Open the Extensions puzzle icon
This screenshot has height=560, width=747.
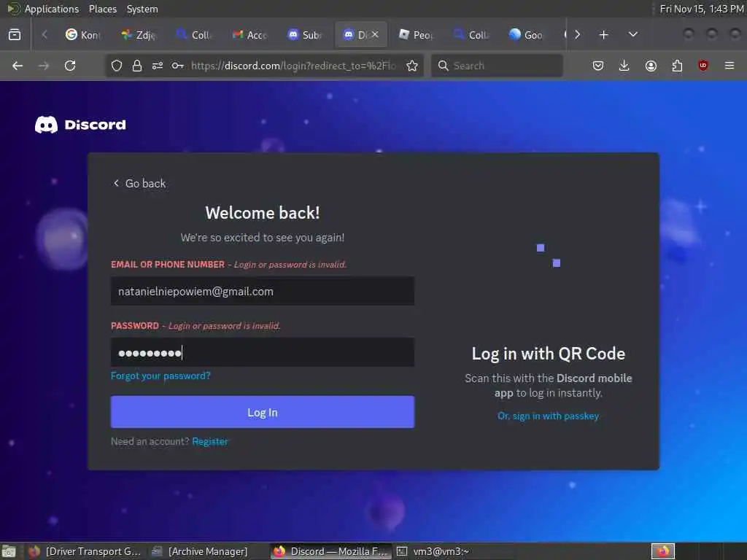pos(677,66)
